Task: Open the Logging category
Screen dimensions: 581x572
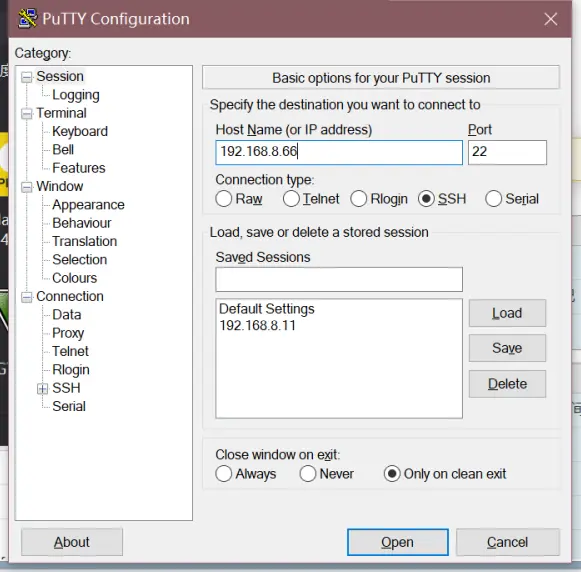Action: [76, 95]
